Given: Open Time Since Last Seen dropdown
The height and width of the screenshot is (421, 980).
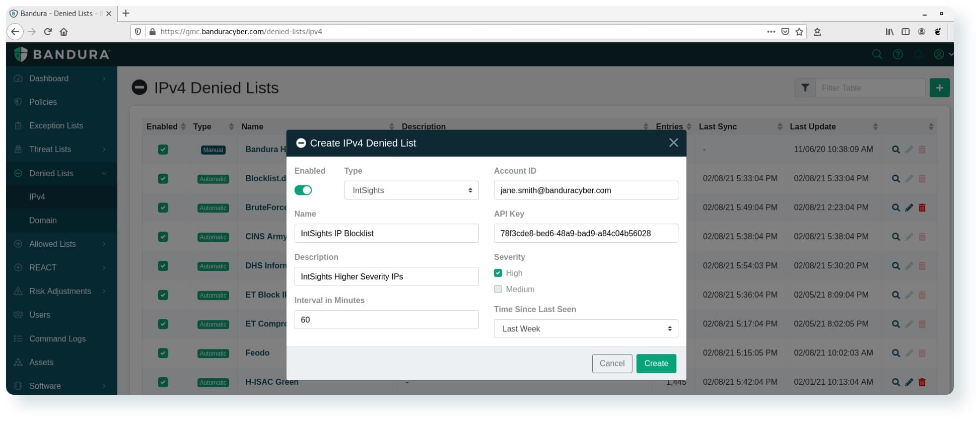Looking at the screenshot, I should 586,329.
